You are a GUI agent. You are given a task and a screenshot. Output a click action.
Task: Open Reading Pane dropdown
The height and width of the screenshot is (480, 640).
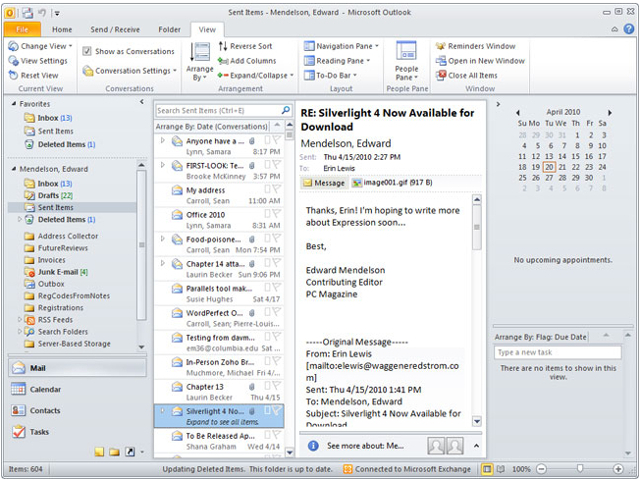337,61
